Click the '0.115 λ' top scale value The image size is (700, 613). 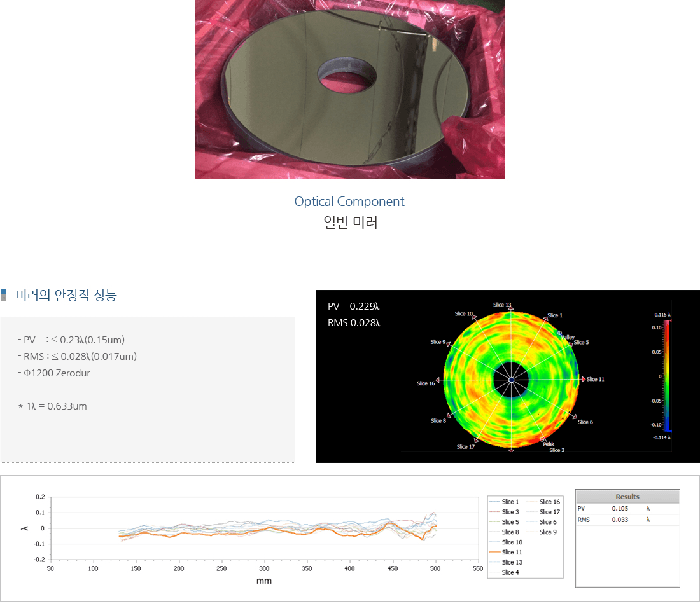click(x=662, y=315)
